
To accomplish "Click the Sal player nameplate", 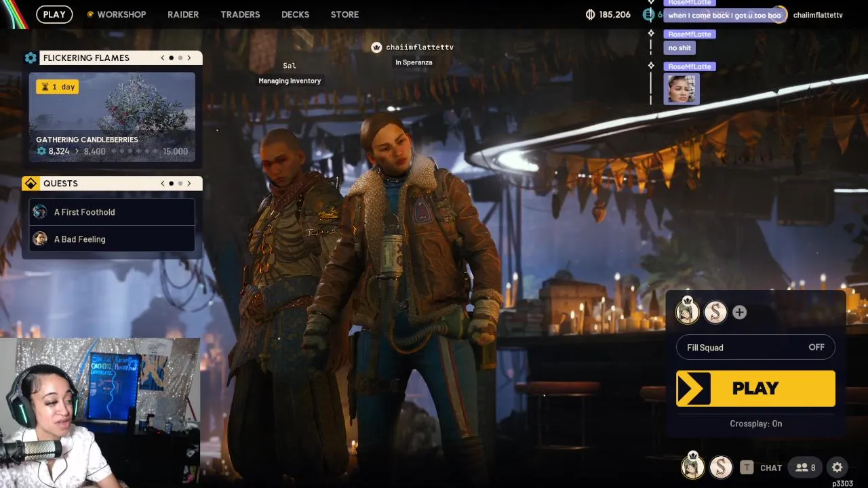I will coord(290,66).
